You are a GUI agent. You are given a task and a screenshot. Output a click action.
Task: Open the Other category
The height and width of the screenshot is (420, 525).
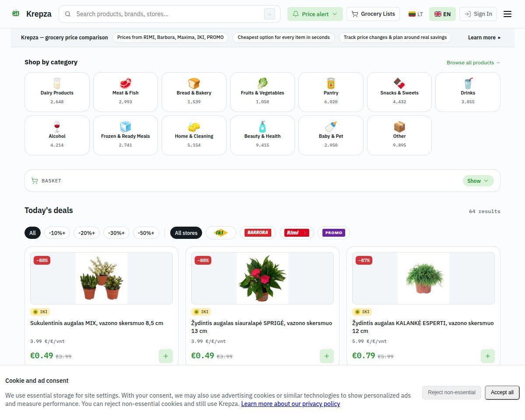[x=399, y=135]
